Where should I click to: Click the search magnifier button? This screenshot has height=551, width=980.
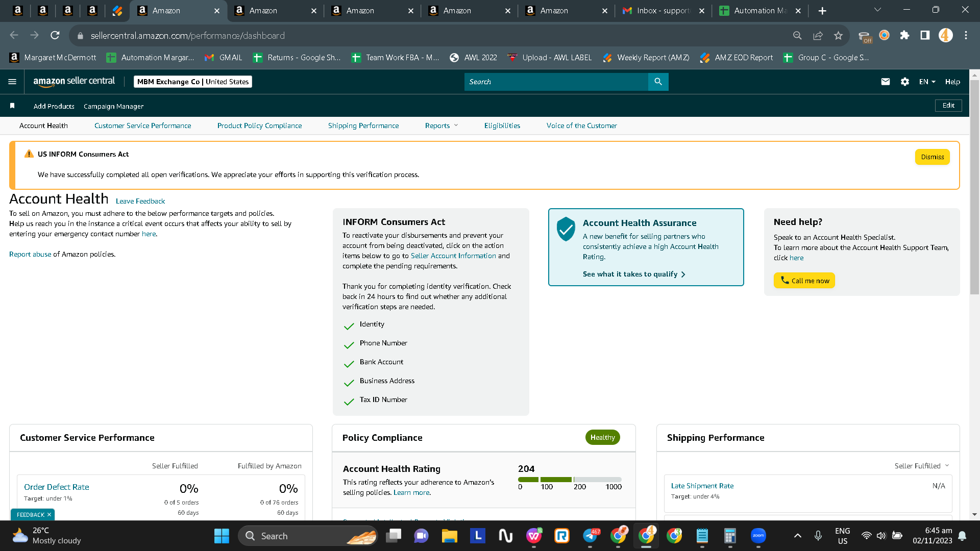pyautogui.click(x=658, y=82)
